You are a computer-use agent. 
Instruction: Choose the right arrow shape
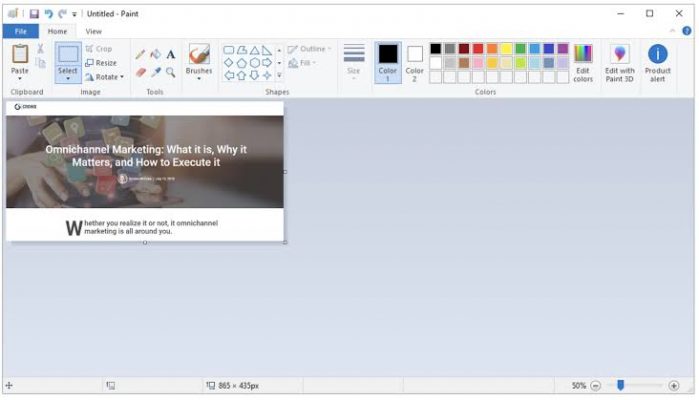click(x=267, y=63)
